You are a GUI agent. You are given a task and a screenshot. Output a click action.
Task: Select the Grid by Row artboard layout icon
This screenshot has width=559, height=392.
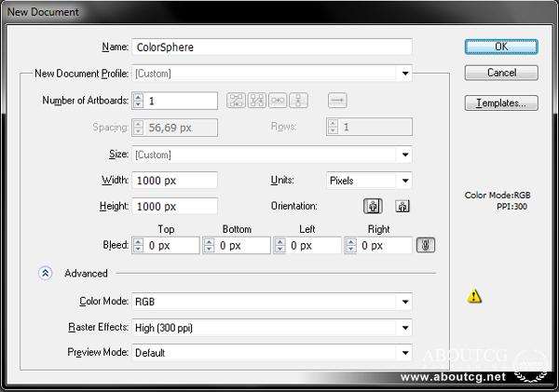[236, 101]
